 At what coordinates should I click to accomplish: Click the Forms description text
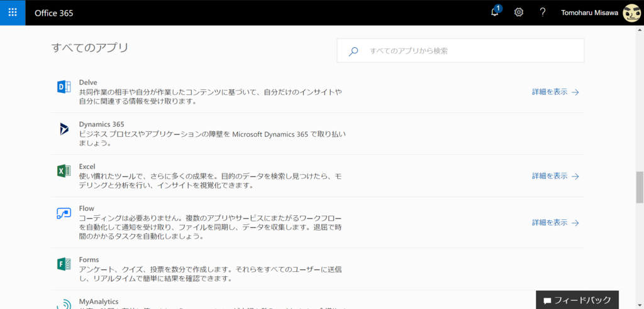[x=211, y=274]
